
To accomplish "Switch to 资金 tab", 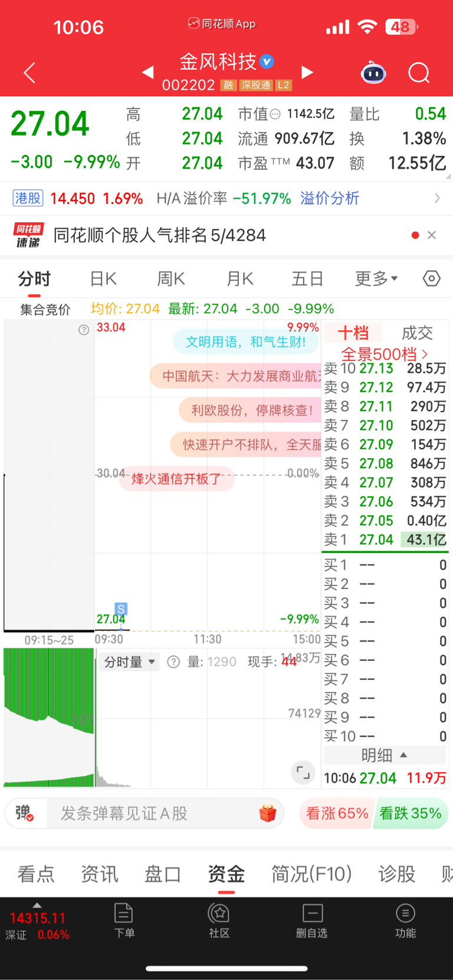I will click(226, 873).
